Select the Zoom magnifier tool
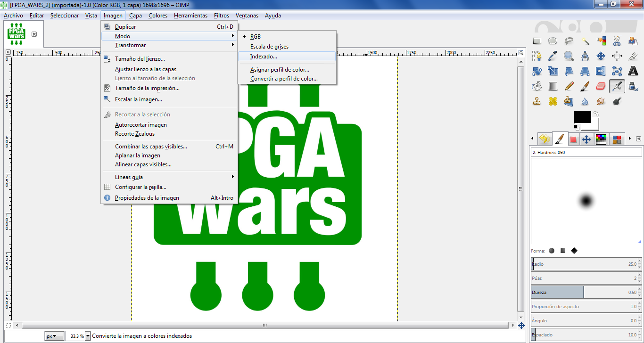This screenshot has width=644, height=343. click(x=569, y=56)
